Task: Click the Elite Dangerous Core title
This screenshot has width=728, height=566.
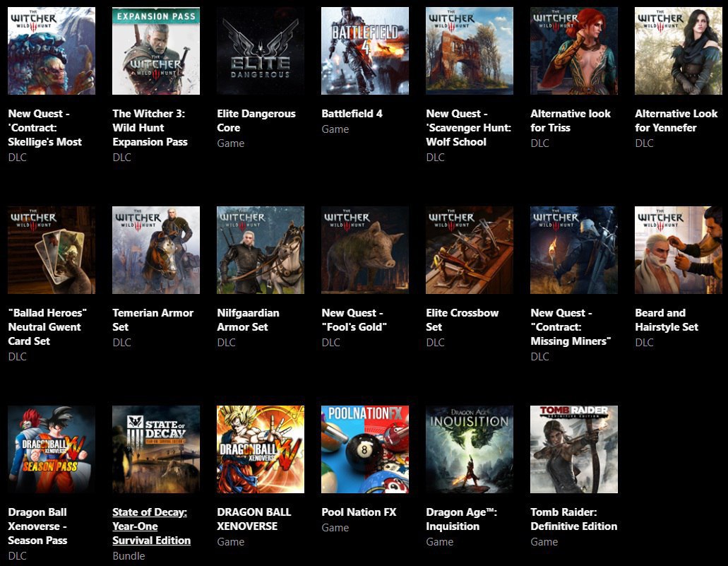Action: (256, 121)
